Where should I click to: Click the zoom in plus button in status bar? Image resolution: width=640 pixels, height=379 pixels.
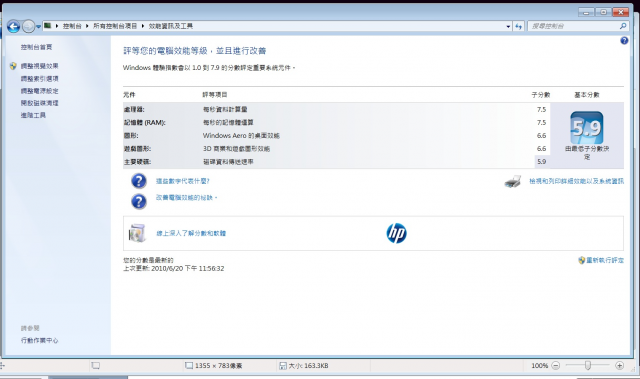(x=619, y=366)
